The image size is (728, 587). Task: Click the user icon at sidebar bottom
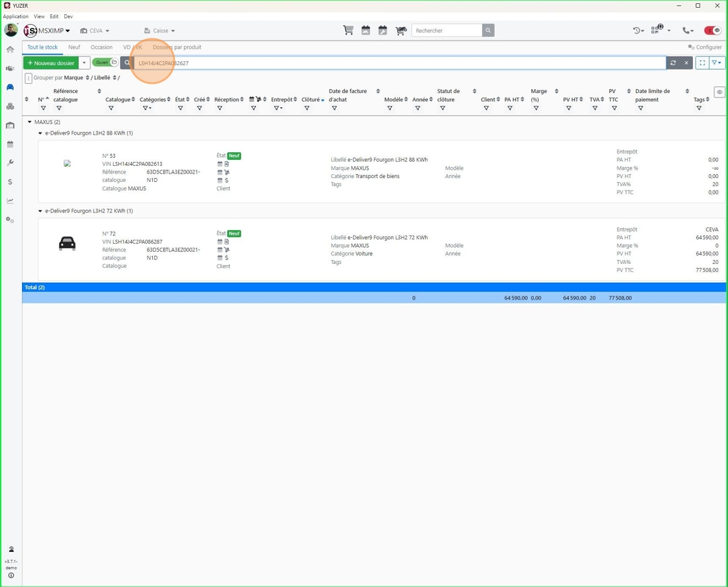(x=11, y=549)
